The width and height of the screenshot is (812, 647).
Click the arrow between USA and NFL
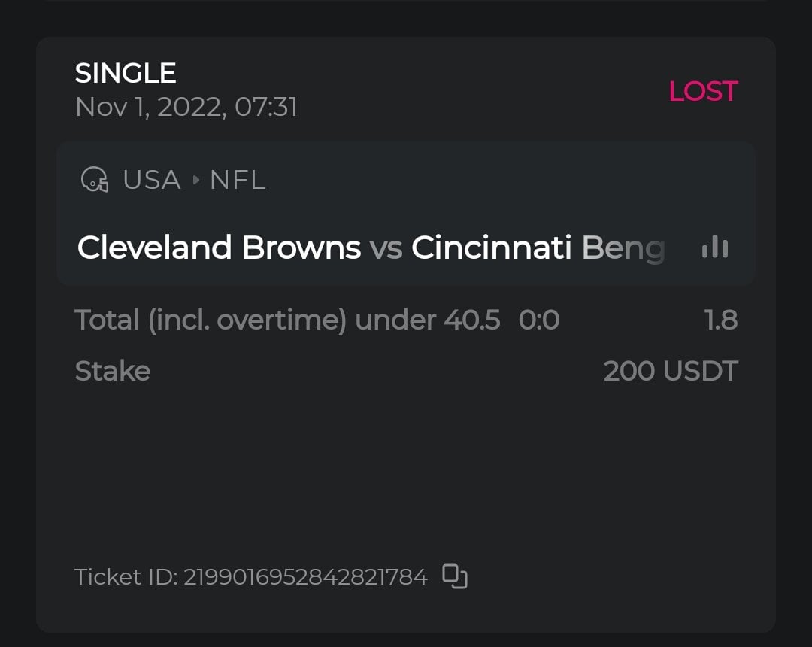pos(196,181)
